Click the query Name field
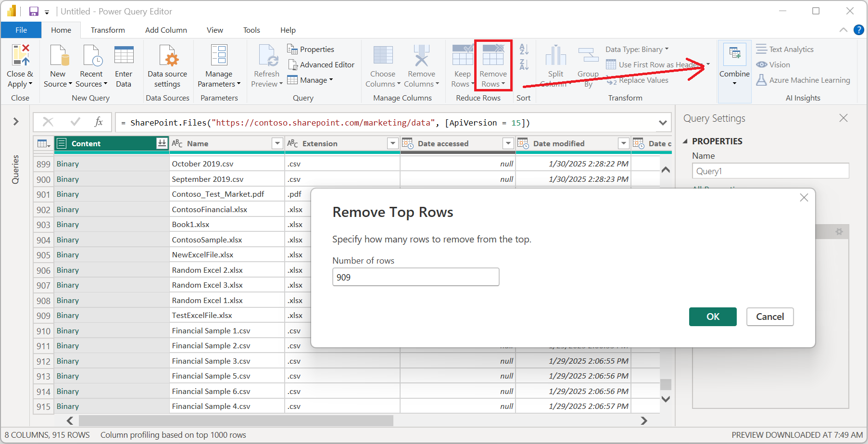Viewport: 868px width, 444px height. 770,171
